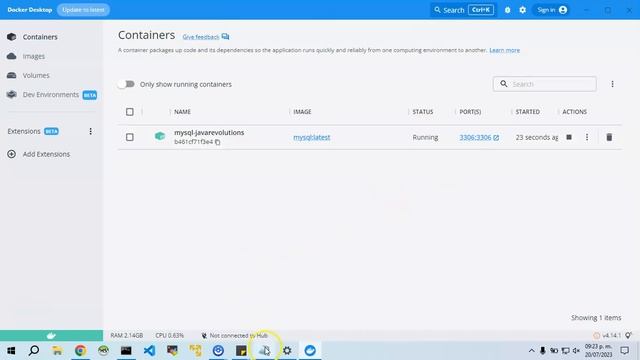Sort by the IMAGE column header
Image resolution: width=640 pixels, height=360 pixels.
click(302, 112)
